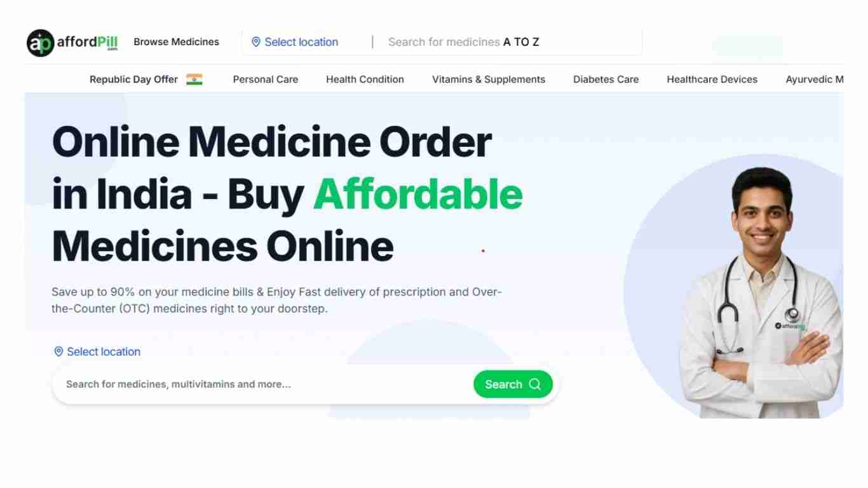Focus the header medicine search field
The height and width of the screenshot is (488, 868).
pos(508,42)
